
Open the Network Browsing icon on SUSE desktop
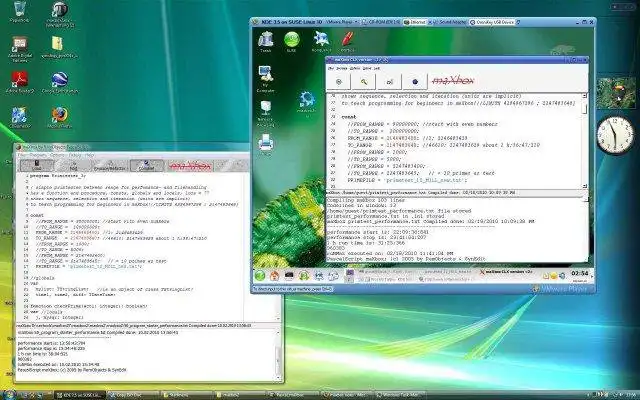tap(266, 113)
